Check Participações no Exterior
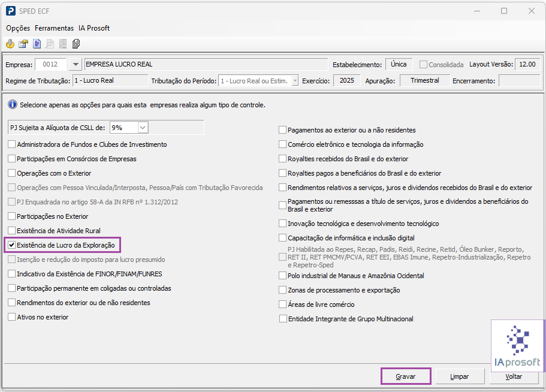The width and height of the screenshot is (546, 392). click(12, 216)
